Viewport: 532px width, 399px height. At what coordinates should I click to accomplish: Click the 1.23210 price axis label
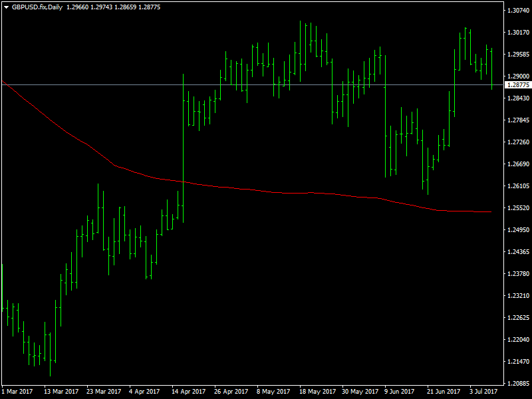coord(518,295)
